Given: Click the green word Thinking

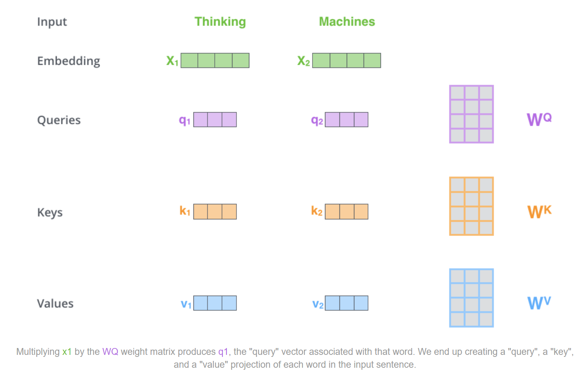Looking at the screenshot, I should point(220,22).
